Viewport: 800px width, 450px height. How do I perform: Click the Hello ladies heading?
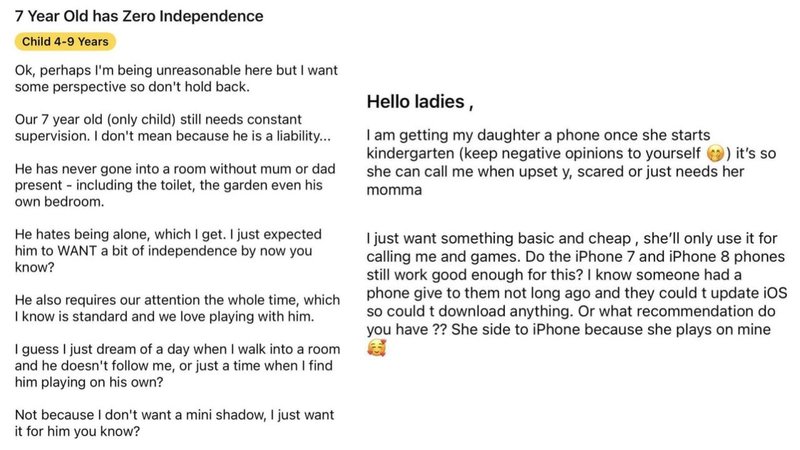(x=420, y=102)
